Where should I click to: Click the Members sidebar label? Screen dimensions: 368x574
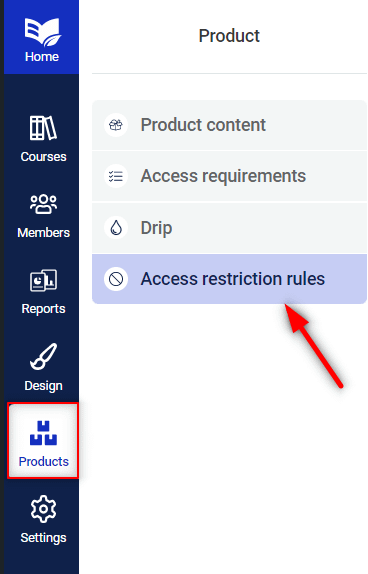coord(43,233)
